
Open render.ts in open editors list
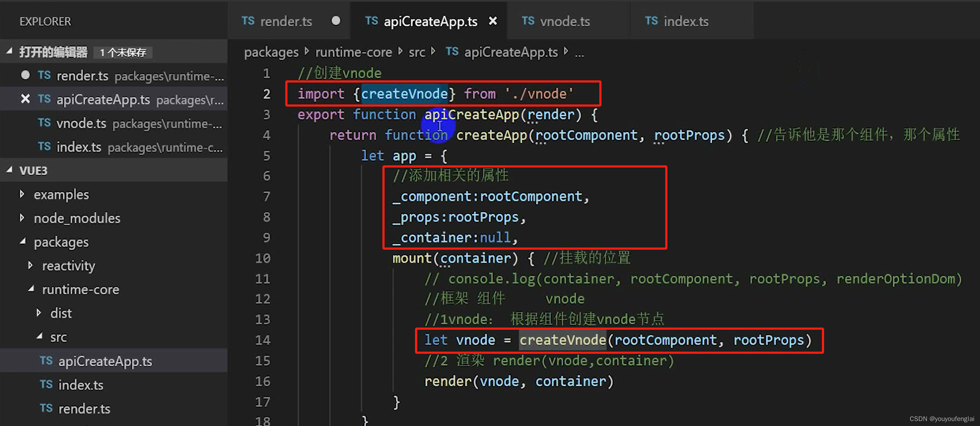[114, 75]
